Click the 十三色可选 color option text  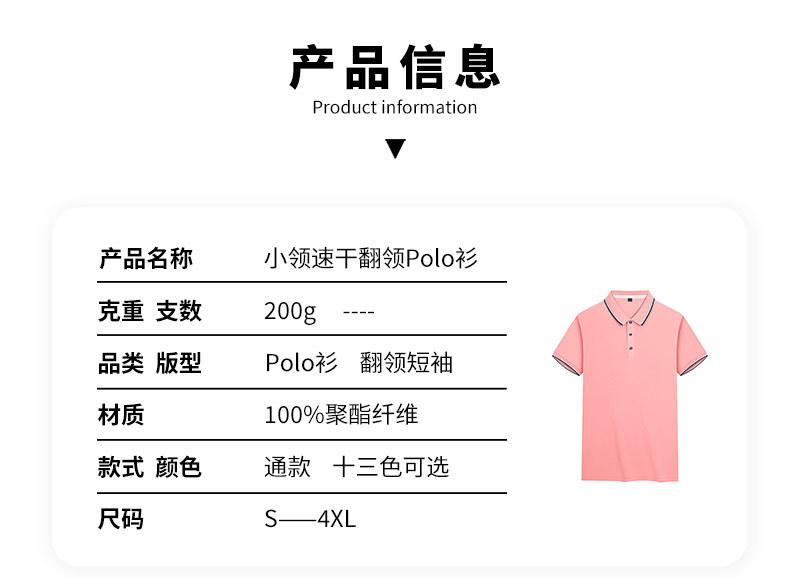point(391,467)
